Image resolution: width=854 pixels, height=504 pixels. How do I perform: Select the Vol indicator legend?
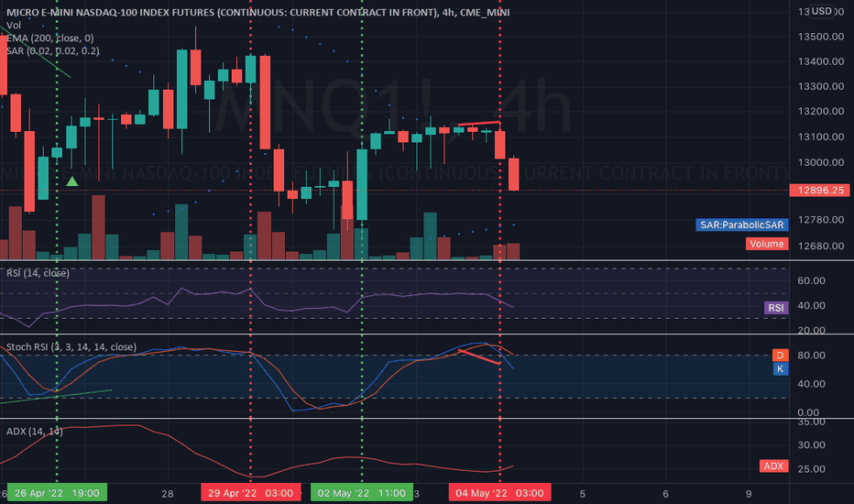click(x=14, y=25)
